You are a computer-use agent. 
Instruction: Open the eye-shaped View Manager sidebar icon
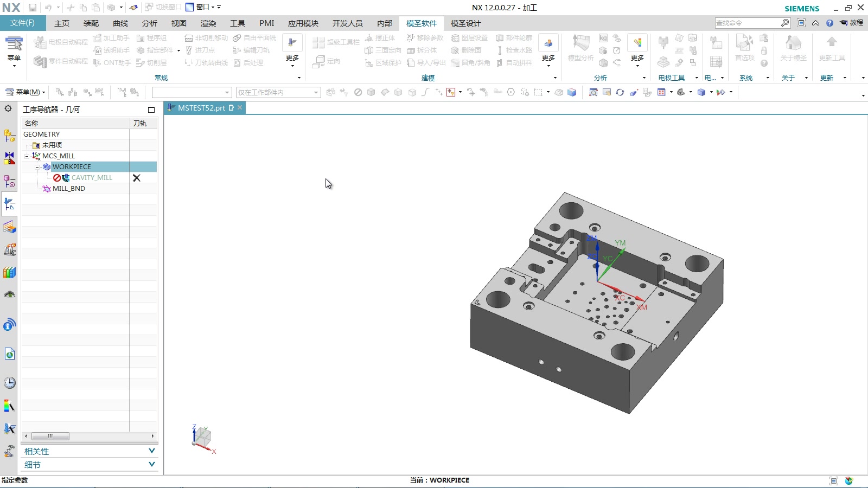pos(9,295)
